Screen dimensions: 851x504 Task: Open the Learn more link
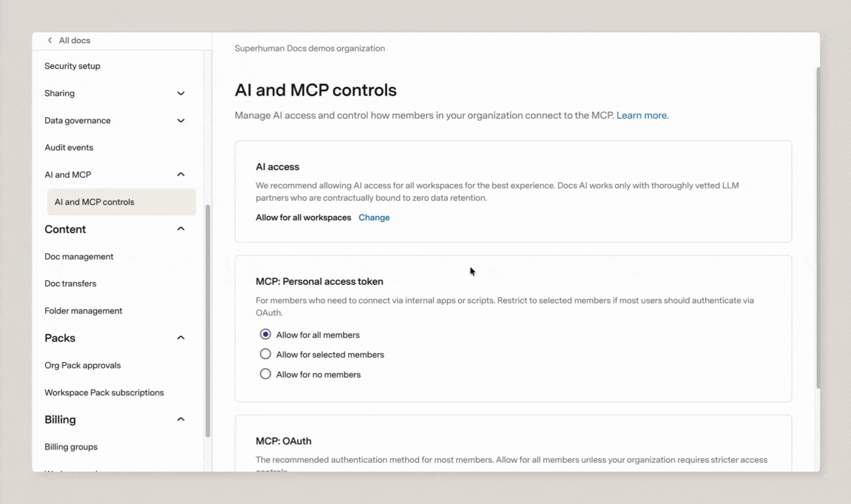(643, 115)
